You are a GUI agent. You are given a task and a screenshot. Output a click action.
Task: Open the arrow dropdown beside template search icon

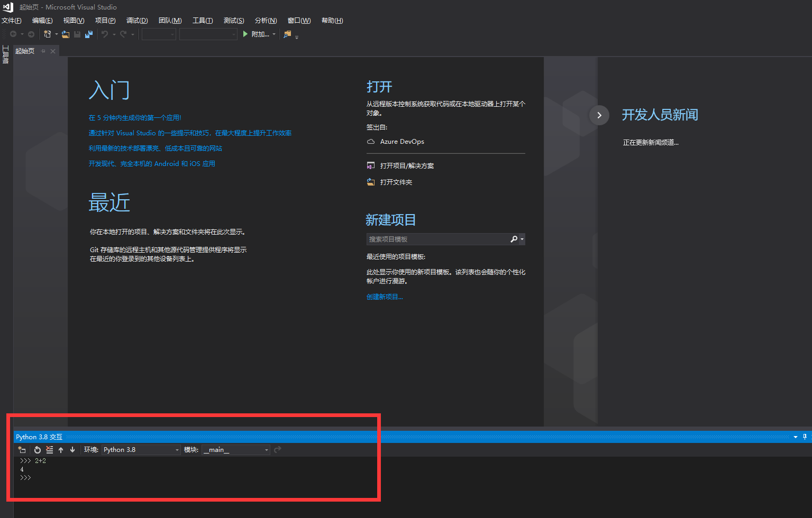click(522, 239)
